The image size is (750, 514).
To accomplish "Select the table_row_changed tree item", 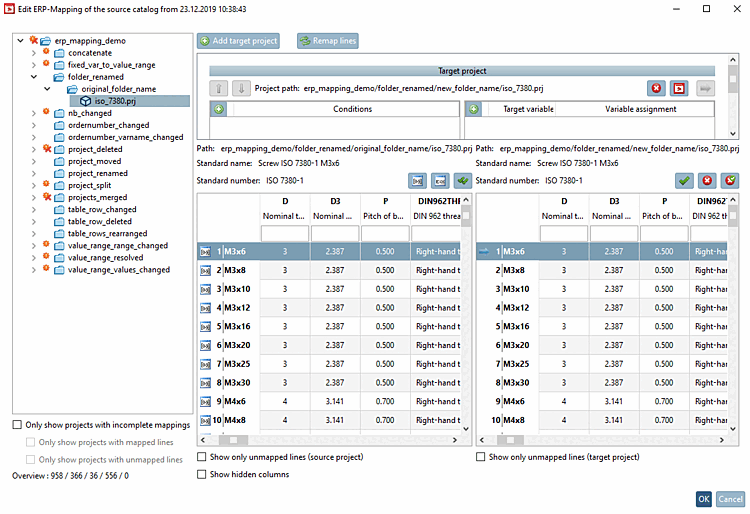I will coord(102,210).
